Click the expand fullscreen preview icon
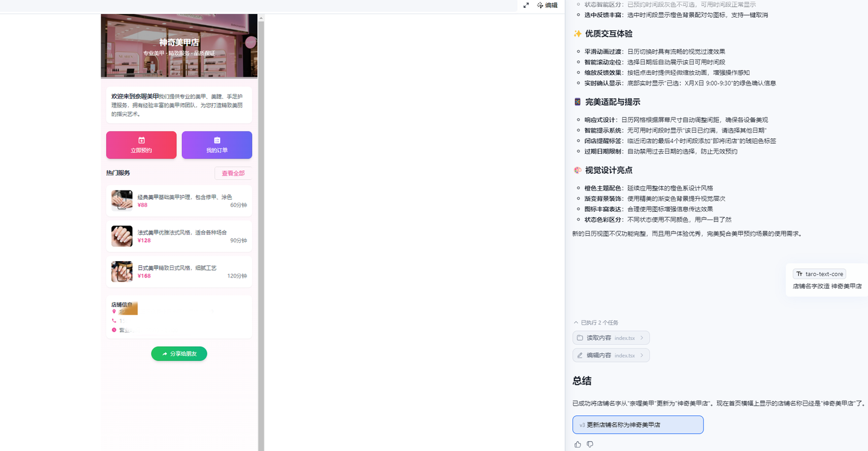Viewport: 868px width, 451px height. coord(526,5)
